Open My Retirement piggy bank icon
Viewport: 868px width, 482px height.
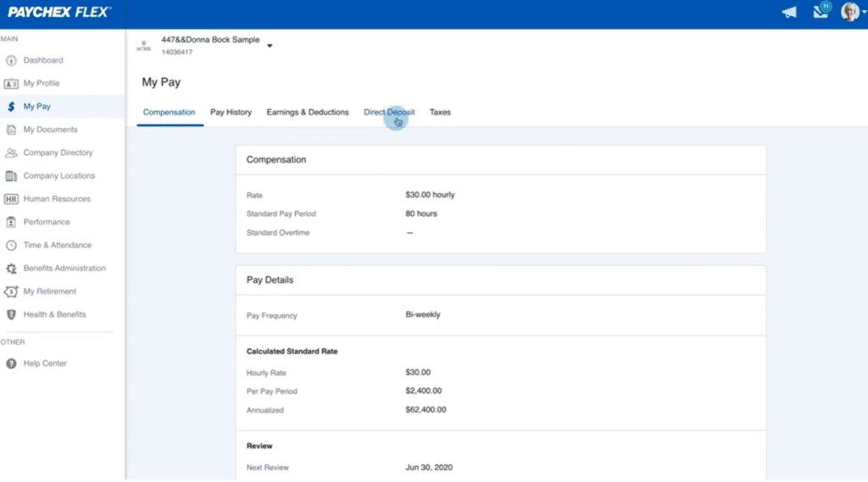coord(11,291)
